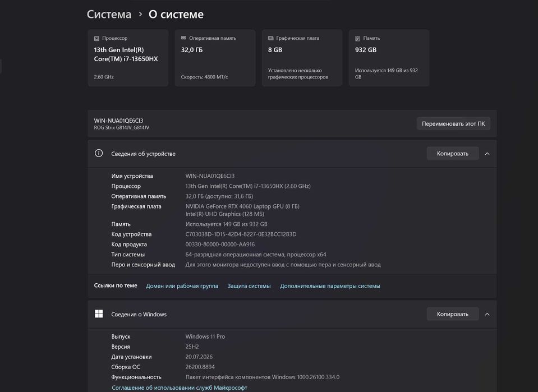Viewport: 538px width, 392px height.
Task: Click Переименовать этот ПК button
Action: [453, 124]
